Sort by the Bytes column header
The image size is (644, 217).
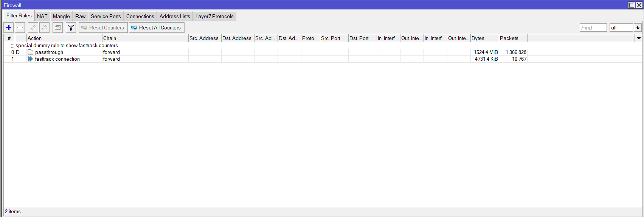[484, 38]
